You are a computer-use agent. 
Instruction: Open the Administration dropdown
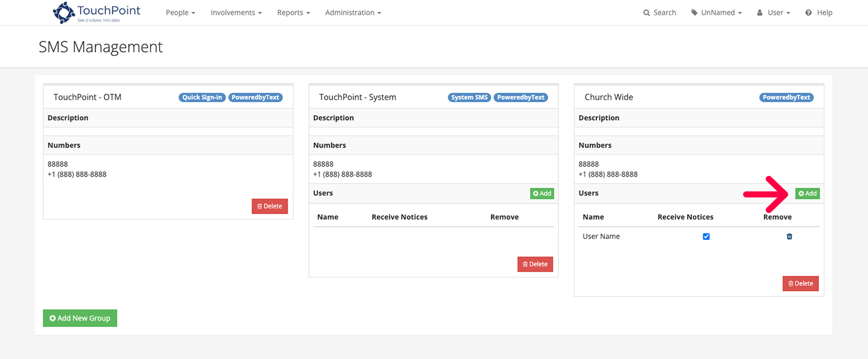point(353,12)
